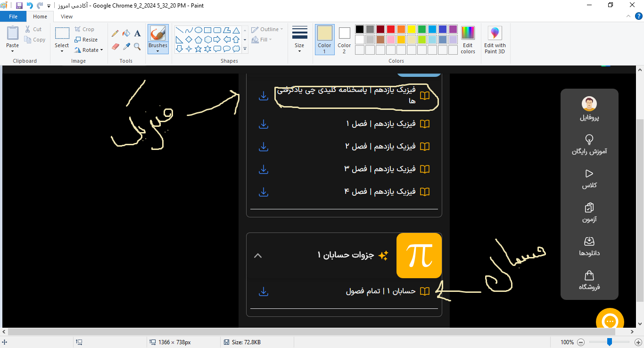Click the Undo arrow in quick access toolbar

tap(30, 6)
